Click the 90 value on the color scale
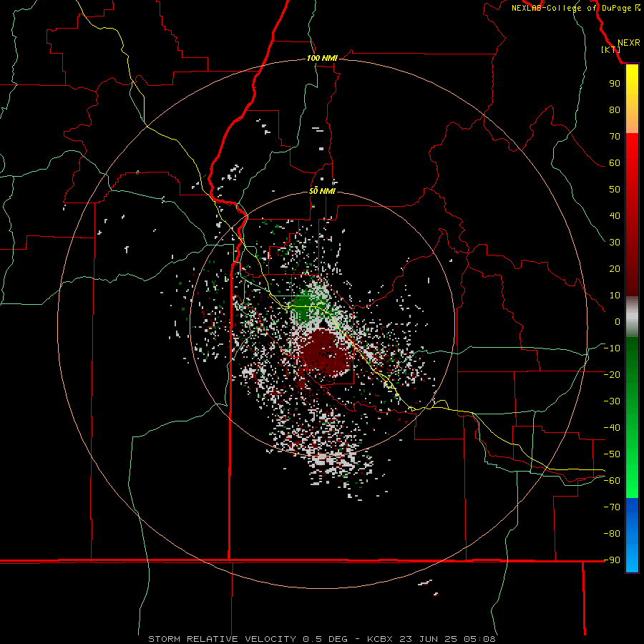 pos(615,84)
